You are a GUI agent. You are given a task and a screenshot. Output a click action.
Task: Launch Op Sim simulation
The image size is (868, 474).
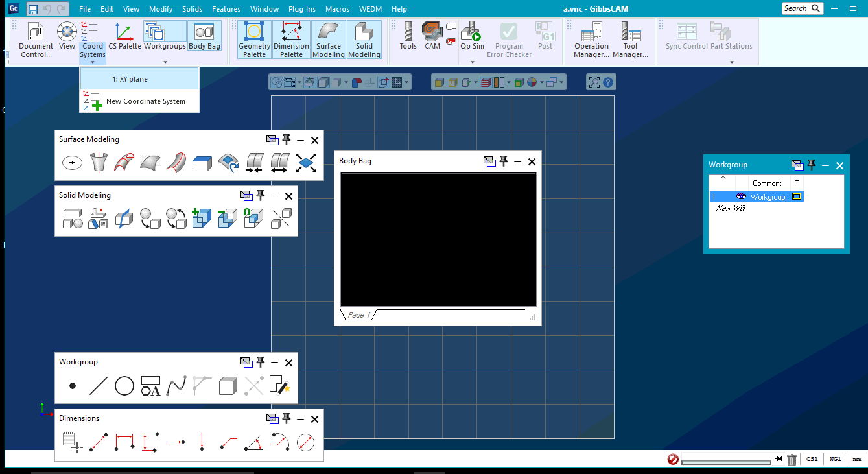coord(472,36)
